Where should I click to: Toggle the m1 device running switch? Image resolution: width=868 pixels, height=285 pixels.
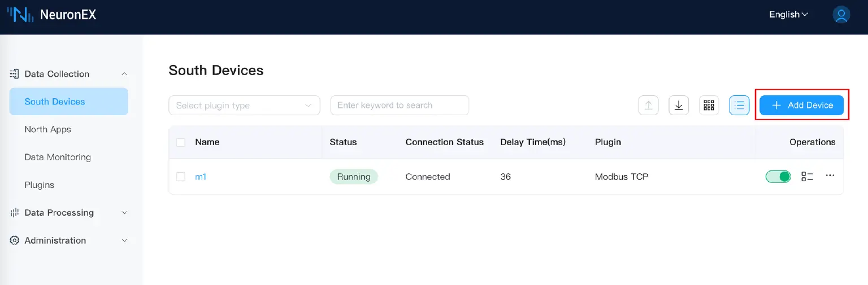click(778, 177)
